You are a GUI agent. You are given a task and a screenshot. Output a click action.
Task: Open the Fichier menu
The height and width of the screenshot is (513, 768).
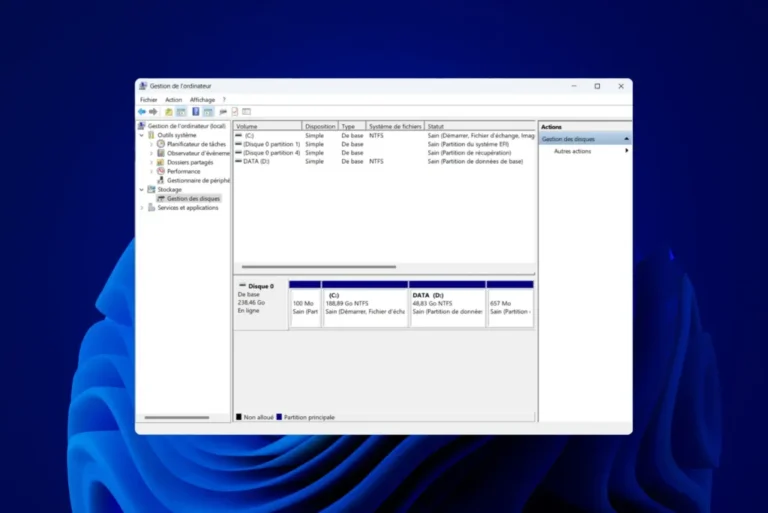coord(148,100)
